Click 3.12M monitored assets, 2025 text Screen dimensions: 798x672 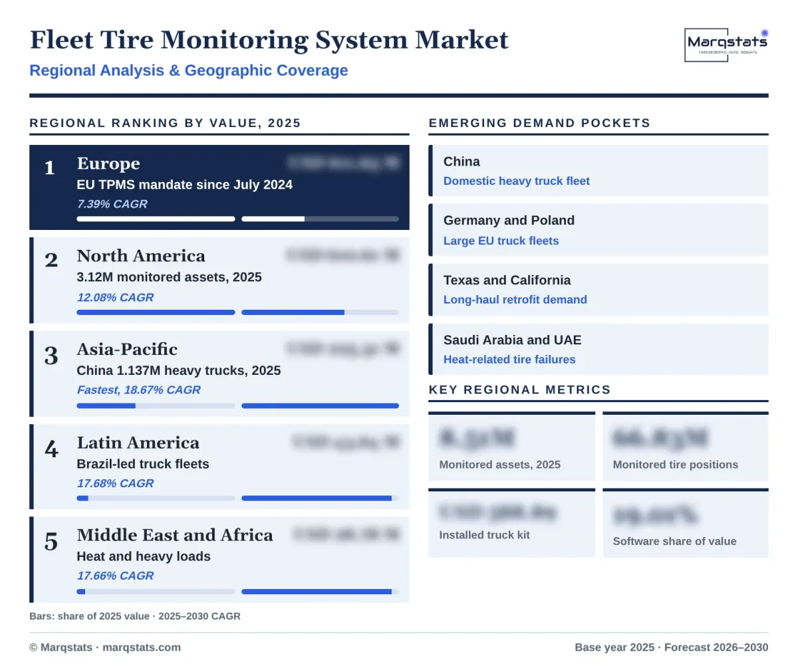pyautogui.click(x=170, y=277)
